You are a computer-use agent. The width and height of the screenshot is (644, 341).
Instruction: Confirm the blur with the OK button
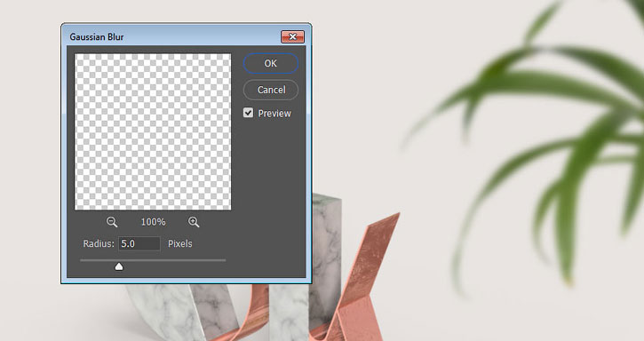pyautogui.click(x=270, y=63)
